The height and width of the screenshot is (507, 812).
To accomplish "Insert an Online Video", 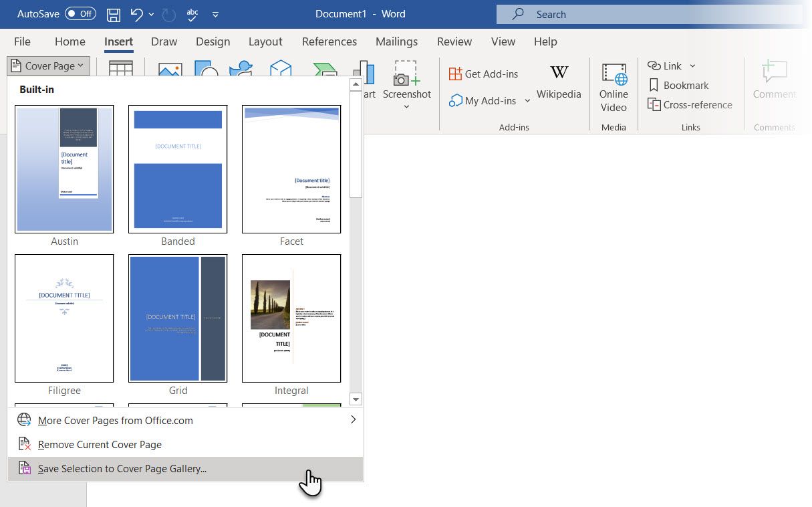I will (614, 88).
